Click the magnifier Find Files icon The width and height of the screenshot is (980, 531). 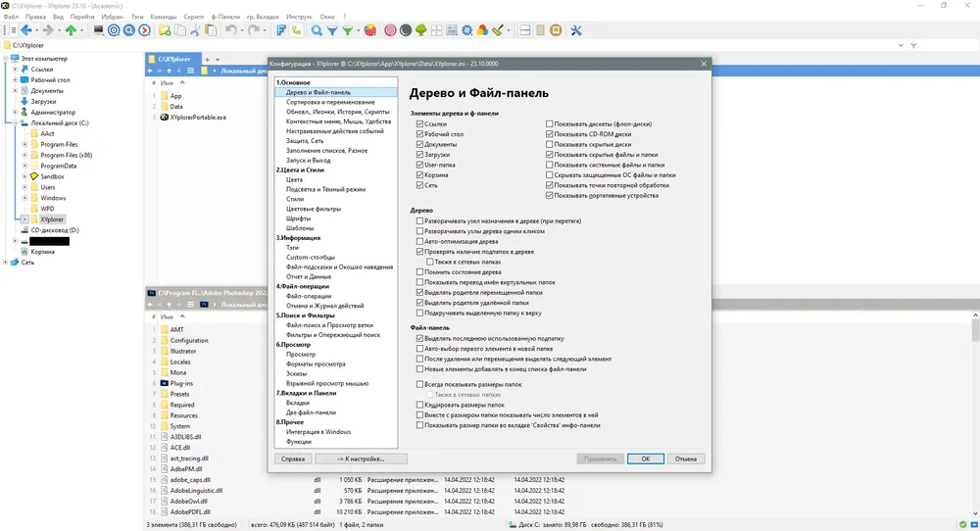pos(317,30)
